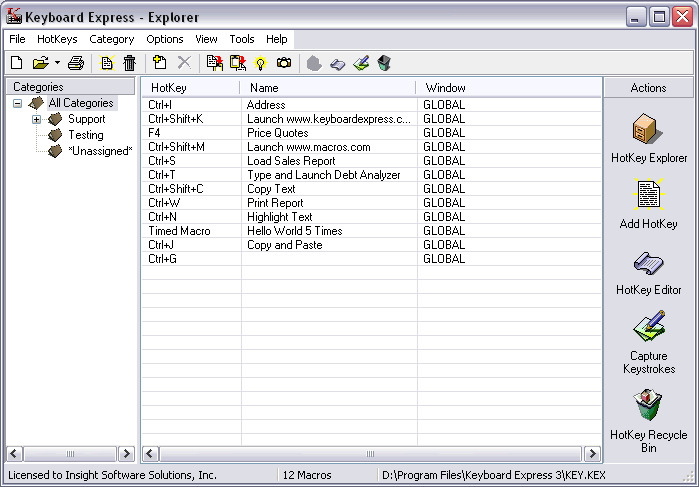
Task: Open the Help menu
Action: point(276,39)
